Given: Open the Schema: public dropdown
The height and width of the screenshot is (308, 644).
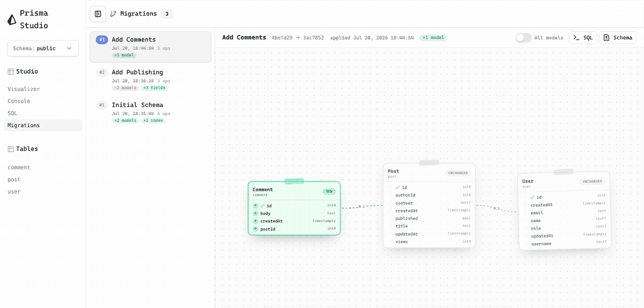Looking at the screenshot, I should point(43,48).
